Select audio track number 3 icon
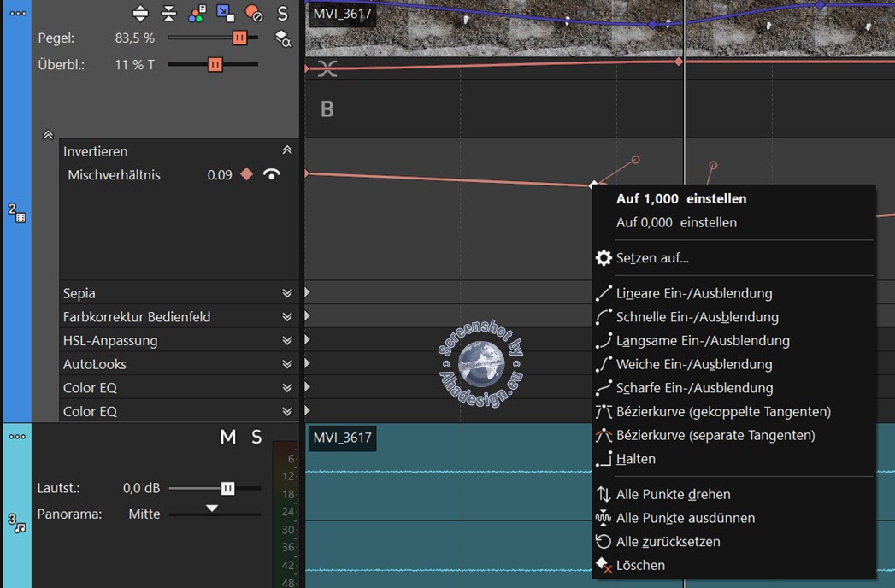This screenshot has height=588, width=895. coord(16,523)
